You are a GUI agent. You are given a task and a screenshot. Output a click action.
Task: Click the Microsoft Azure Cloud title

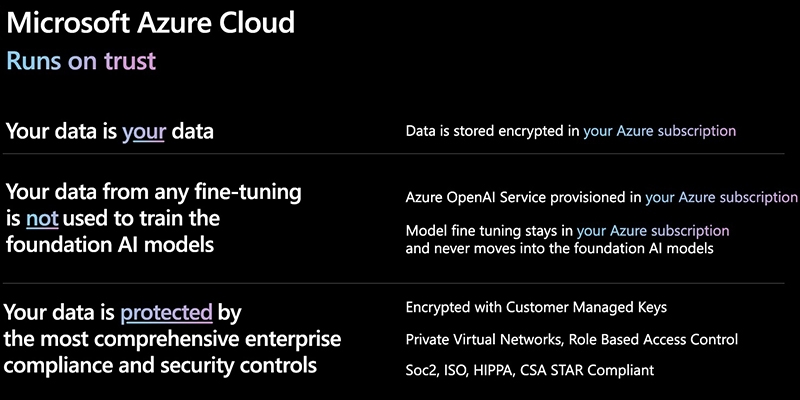pos(151,22)
